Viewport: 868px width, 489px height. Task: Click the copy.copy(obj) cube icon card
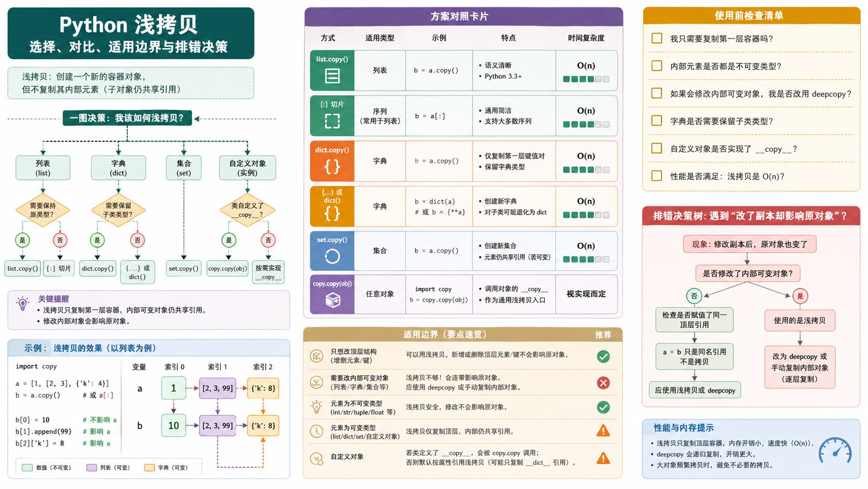(x=332, y=294)
